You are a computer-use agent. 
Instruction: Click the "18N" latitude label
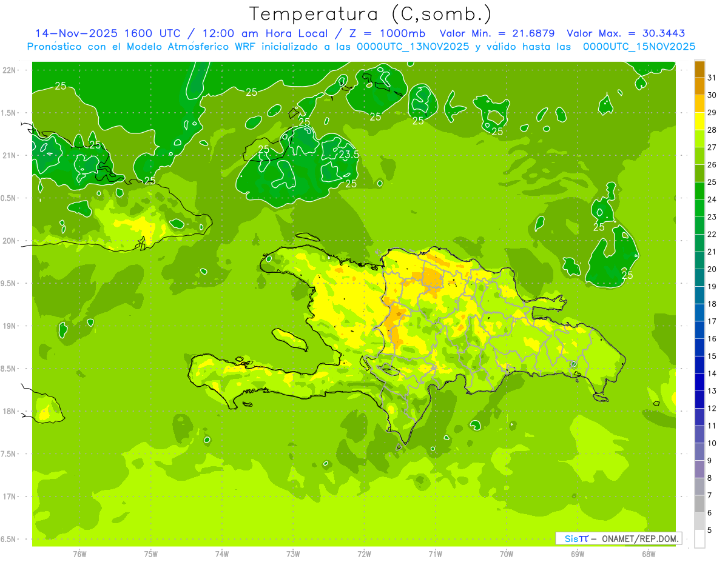pos(9,411)
